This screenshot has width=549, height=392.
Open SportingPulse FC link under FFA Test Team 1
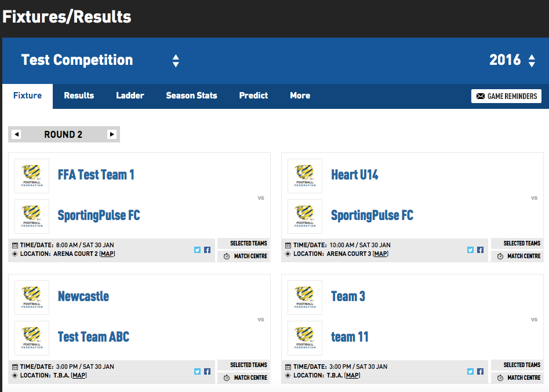(99, 215)
